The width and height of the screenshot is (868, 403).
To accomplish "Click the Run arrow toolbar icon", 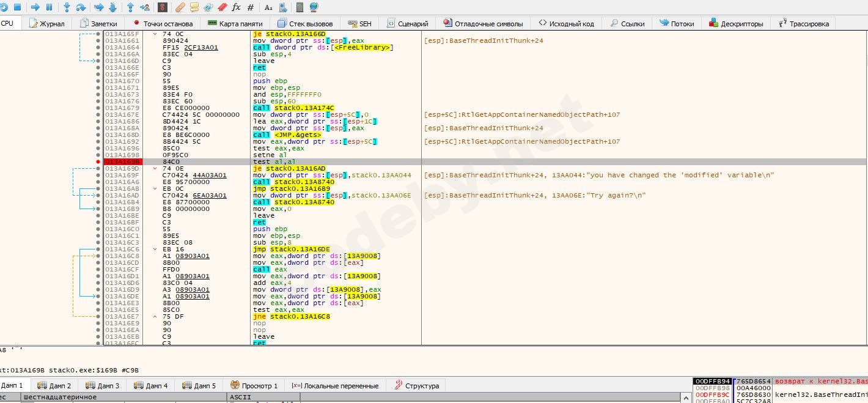I will pyautogui.click(x=35, y=7).
